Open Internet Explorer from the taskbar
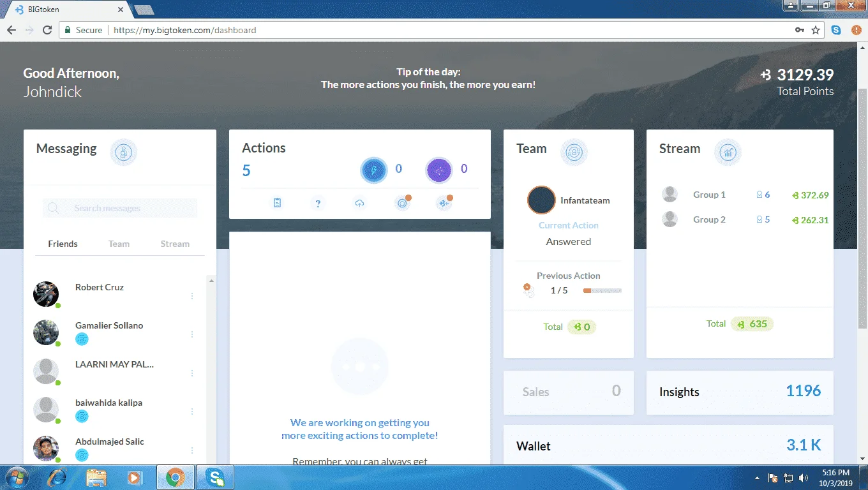This screenshot has height=490, width=868. click(57, 477)
